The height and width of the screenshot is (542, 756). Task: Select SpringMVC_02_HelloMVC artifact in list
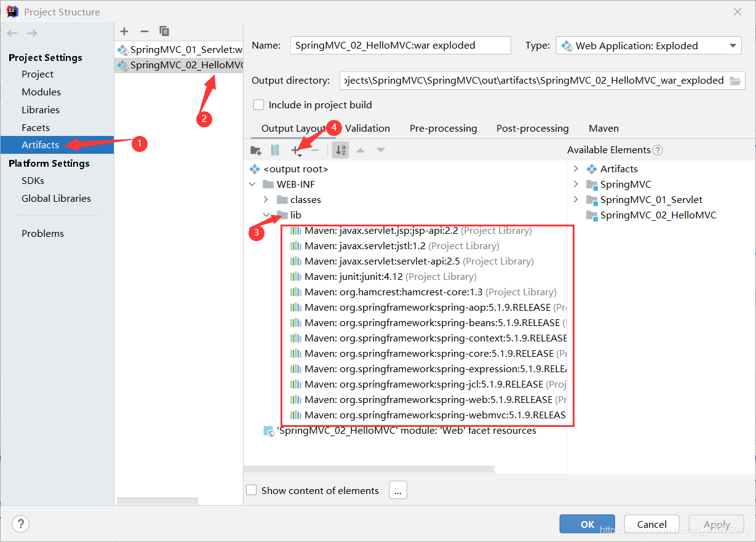pyautogui.click(x=179, y=65)
